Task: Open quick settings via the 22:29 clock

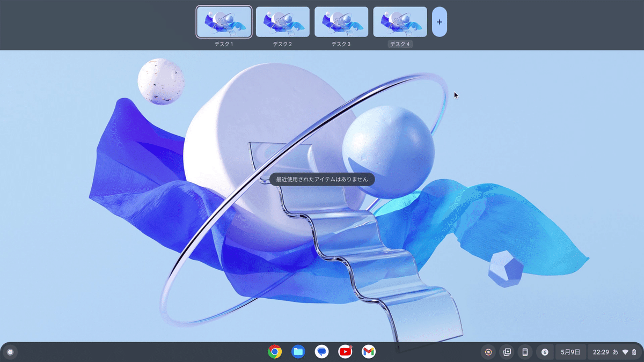Action: click(601, 352)
